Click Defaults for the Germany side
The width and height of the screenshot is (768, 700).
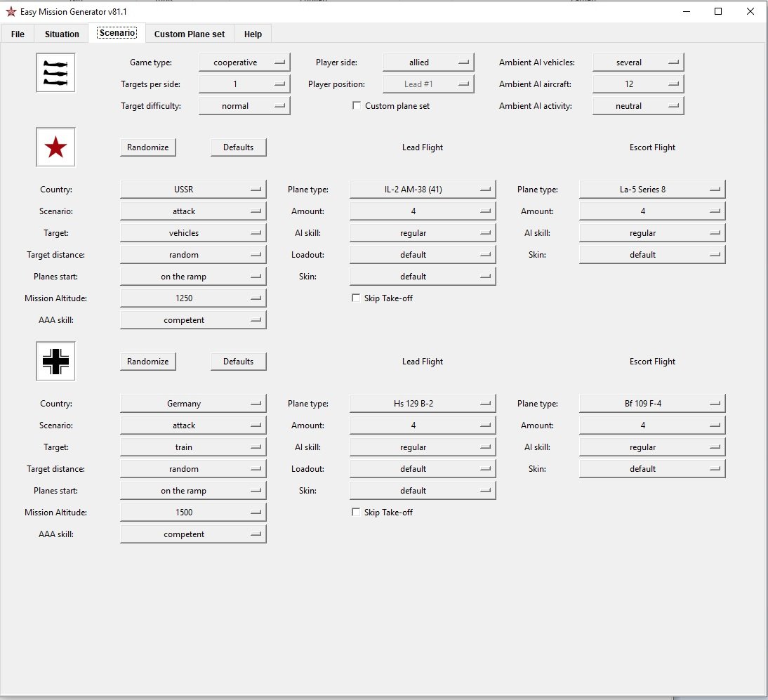(238, 362)
